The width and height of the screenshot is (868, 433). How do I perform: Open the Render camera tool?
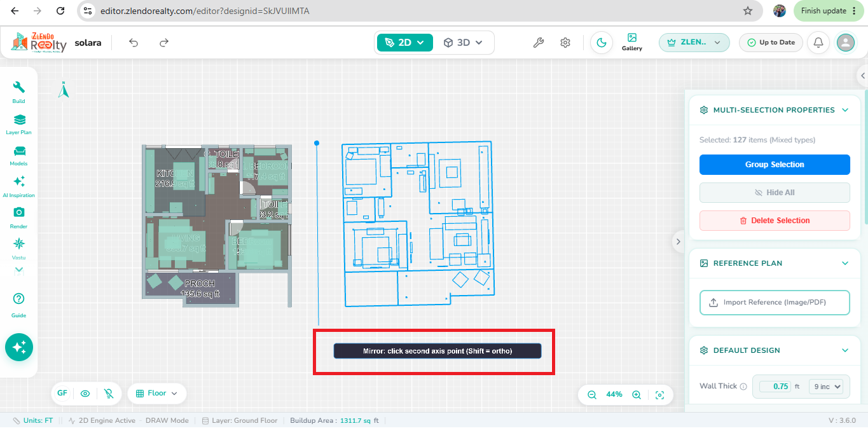click(x=19, y=217)
